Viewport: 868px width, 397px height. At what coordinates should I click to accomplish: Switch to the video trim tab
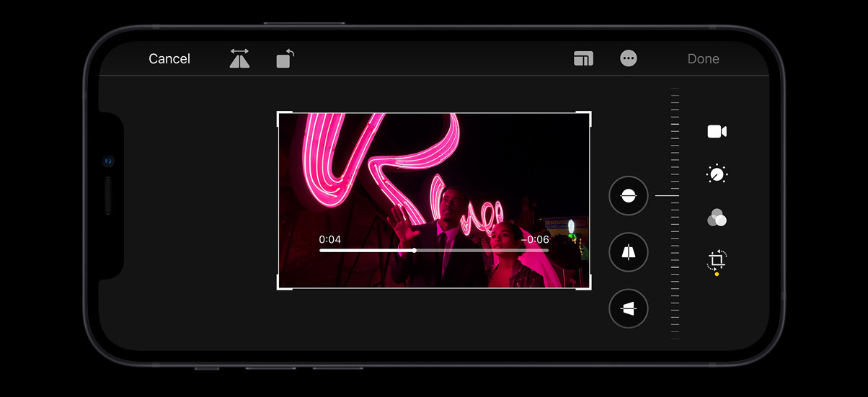(717, 131)
